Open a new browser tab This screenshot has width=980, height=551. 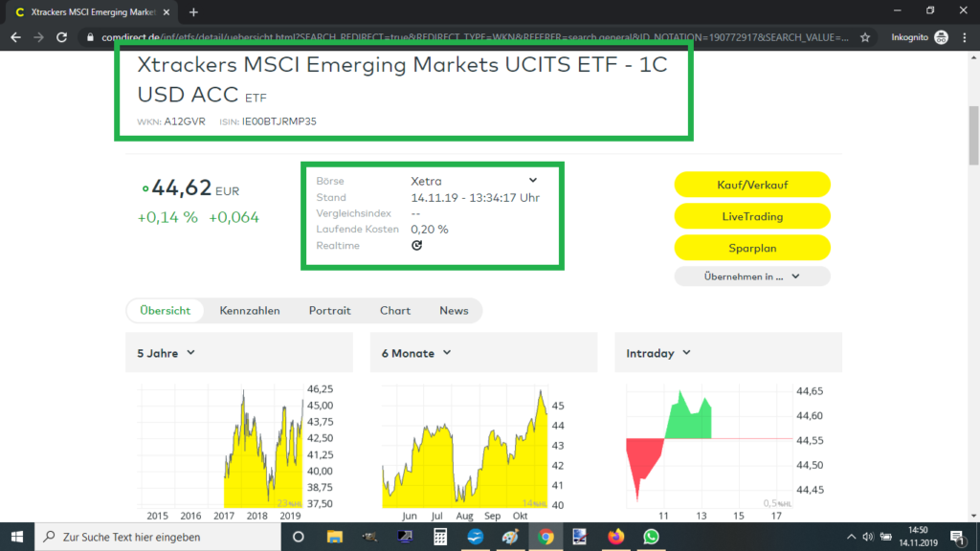coord(193,11)
